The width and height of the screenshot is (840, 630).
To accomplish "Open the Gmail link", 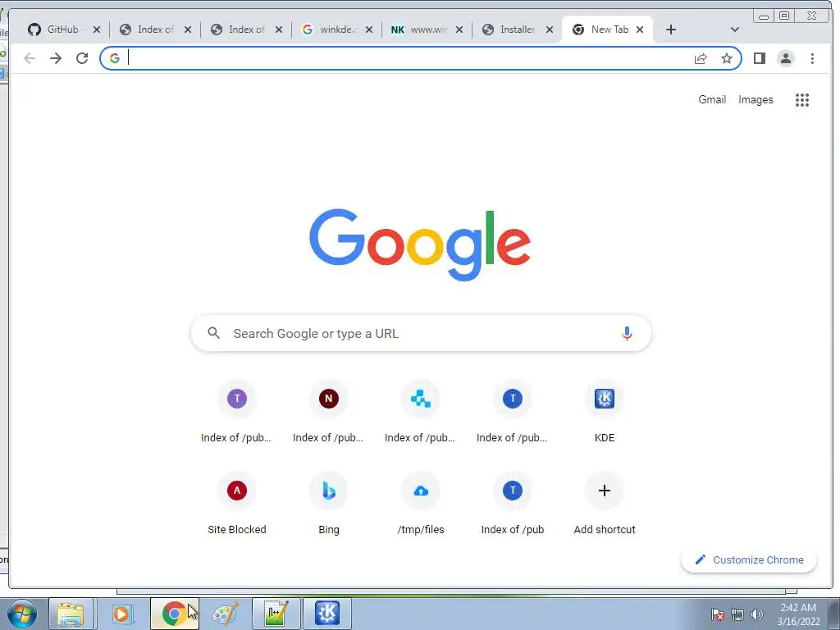I will point(712,99).
